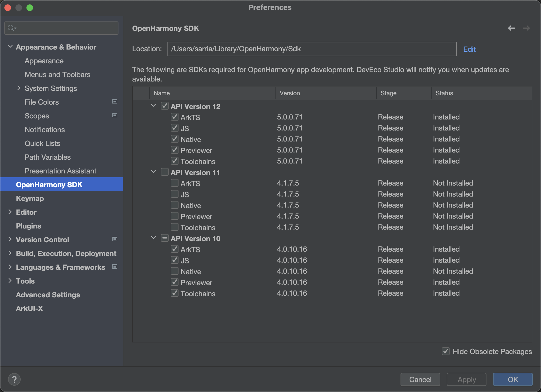Screen dimensions: 541x392
Task: Toggle the API Version 10 partial checkbox
Action: 165,238
